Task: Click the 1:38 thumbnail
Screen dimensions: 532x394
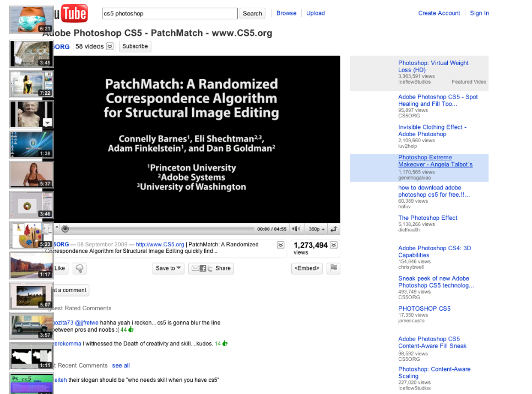Action: coord(31,144)
